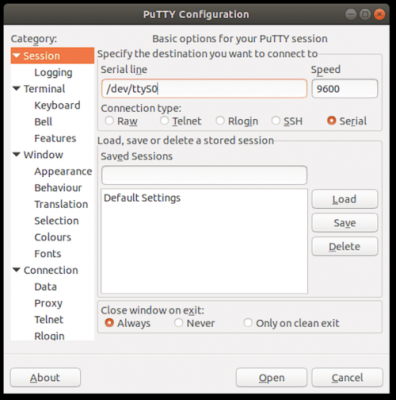
Task: Collapse the Connection tree arrow
Action: coord(17,270)
